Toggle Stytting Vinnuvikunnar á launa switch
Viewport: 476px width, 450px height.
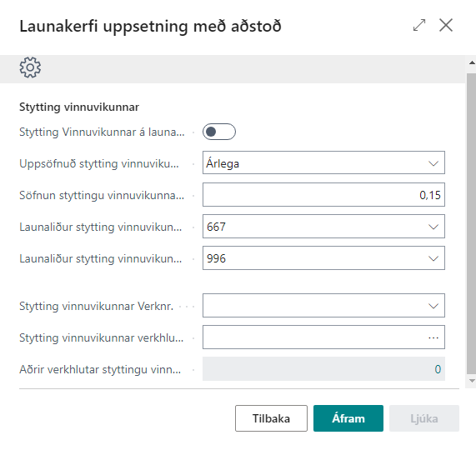click(219, 132)
